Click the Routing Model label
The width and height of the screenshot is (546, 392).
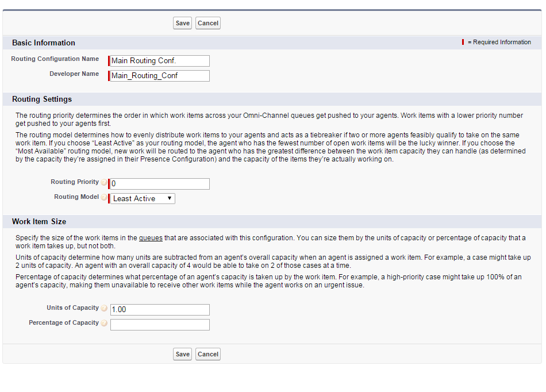click(x=76, y=197)
